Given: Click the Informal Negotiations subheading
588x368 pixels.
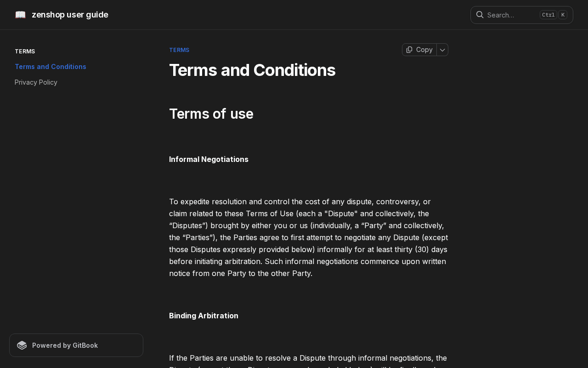Looking at the screenshot, I should pos(209,159).
